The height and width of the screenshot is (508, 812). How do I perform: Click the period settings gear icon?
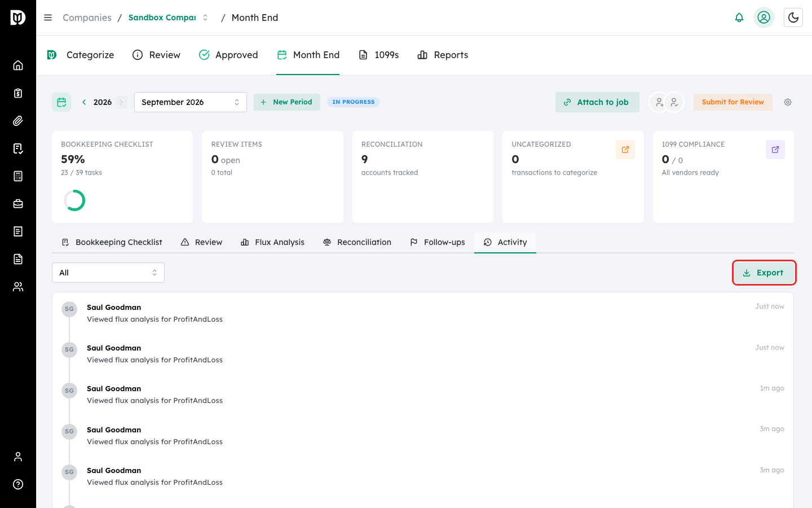point(788,102)
